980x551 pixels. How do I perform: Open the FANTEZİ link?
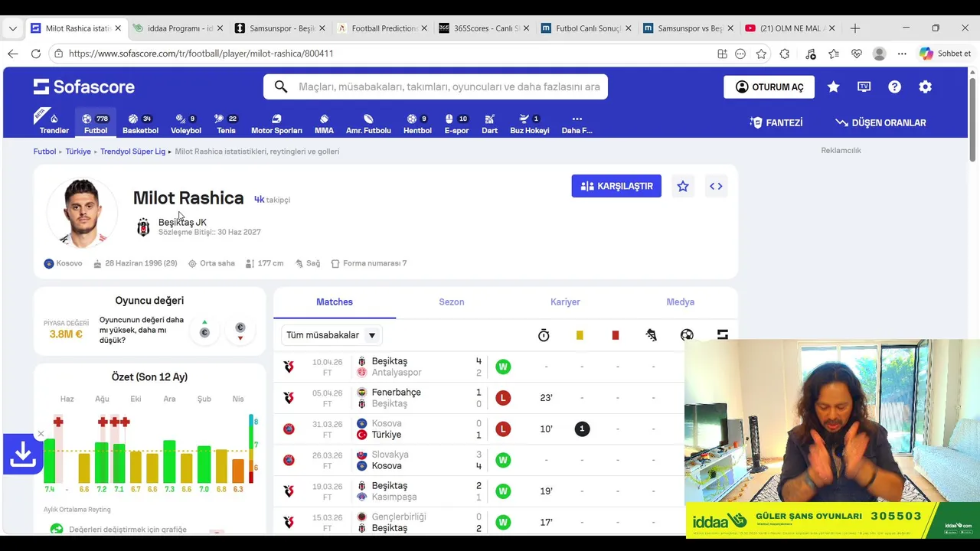tap(776, 122)
